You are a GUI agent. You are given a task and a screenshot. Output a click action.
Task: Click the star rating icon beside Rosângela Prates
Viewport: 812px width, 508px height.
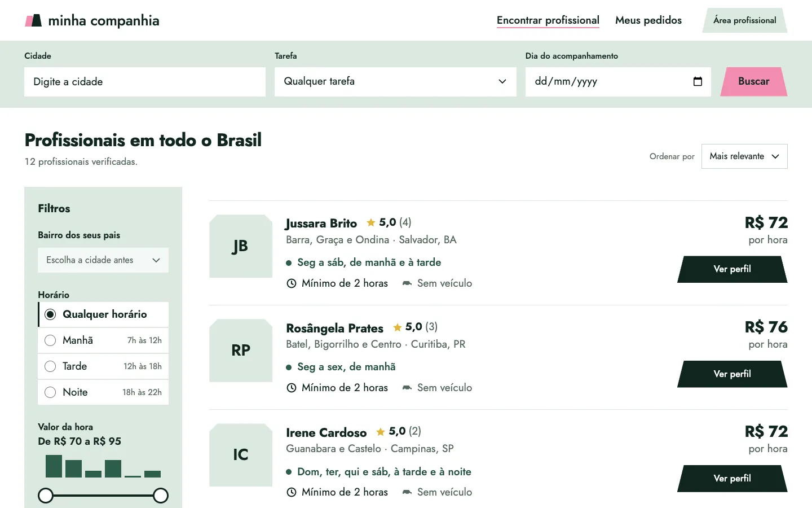[x=398, y=327]
